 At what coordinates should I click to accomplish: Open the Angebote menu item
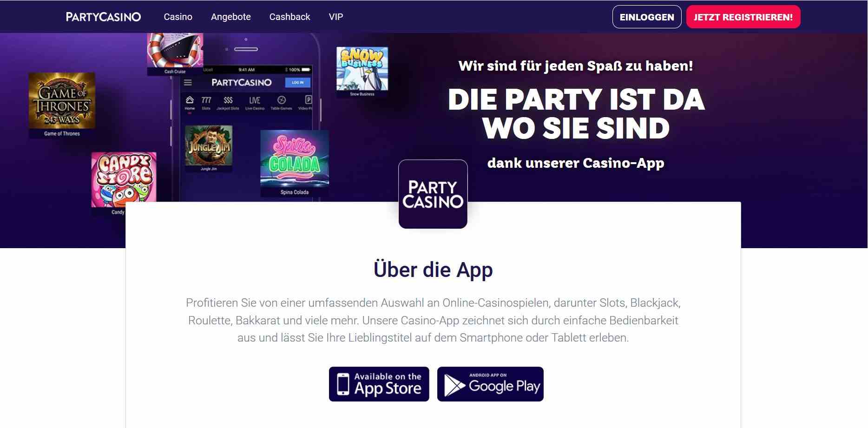tap(231, 17)
